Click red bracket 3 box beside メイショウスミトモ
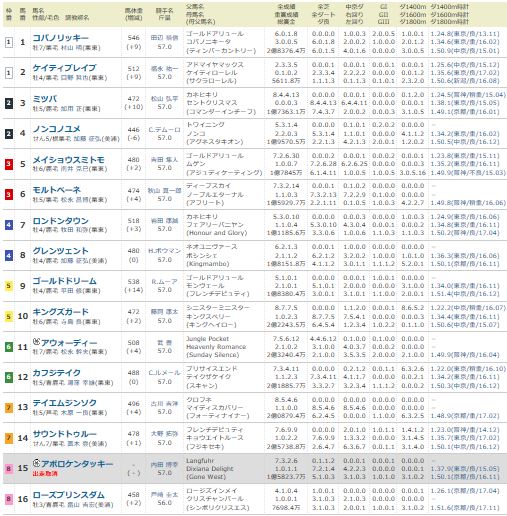Image resolution: width=507 pixels, height=516 pixels. 9,164
